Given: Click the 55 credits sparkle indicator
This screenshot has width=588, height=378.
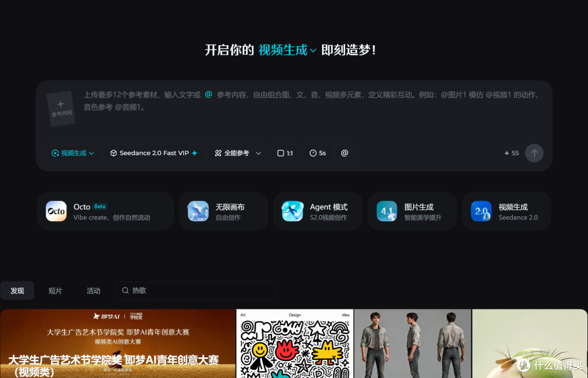Looking at the screenshot, I should [x=511, y=153].
